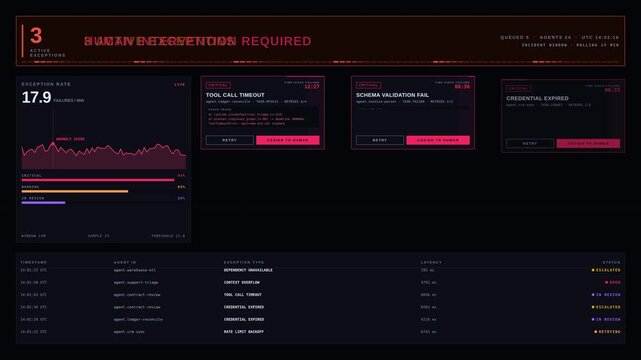641x360 pixels.
Task: Click the Open status in Context Overflow row
Action: tap(613, 282)
